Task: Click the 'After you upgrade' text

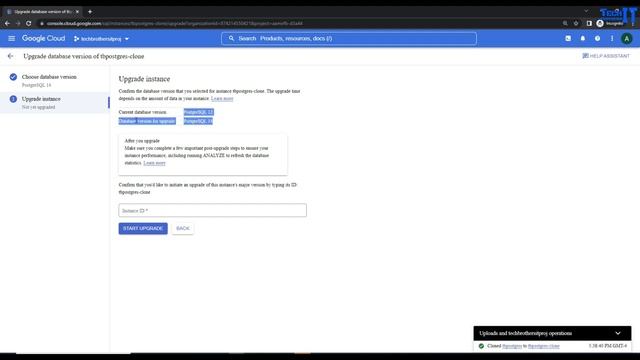Action: point(142,141)
